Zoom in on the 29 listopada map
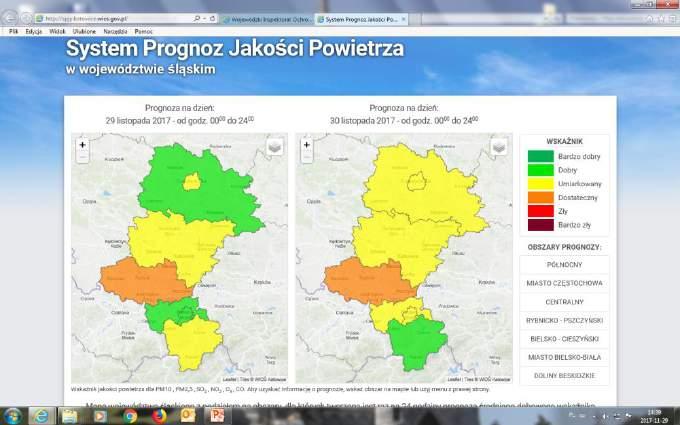Image resolution: width=680 pixels, height=425 pixels. [82, 145]
